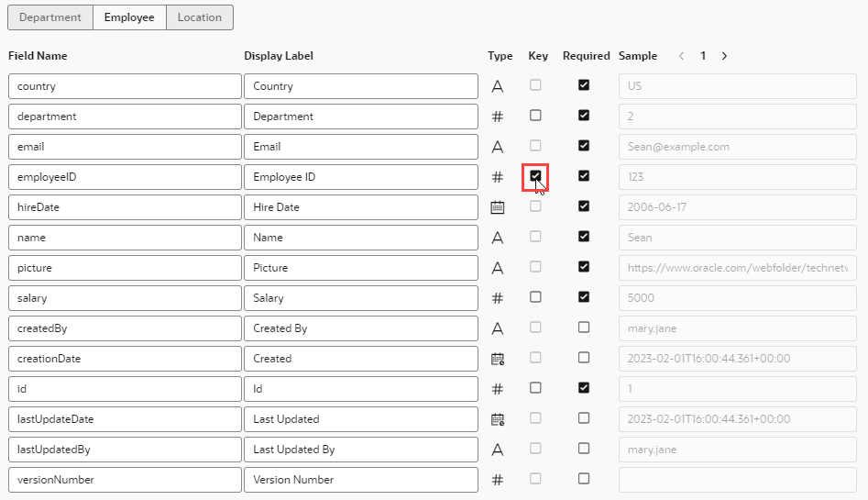
Task: Go to the next sample page
Action: [724, 56]
